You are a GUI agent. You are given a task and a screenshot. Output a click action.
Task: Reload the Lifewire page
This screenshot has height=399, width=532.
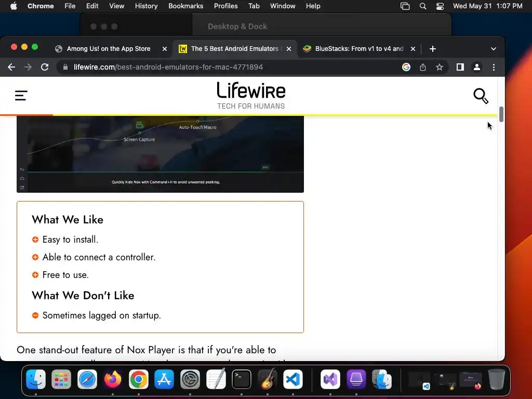45,67
